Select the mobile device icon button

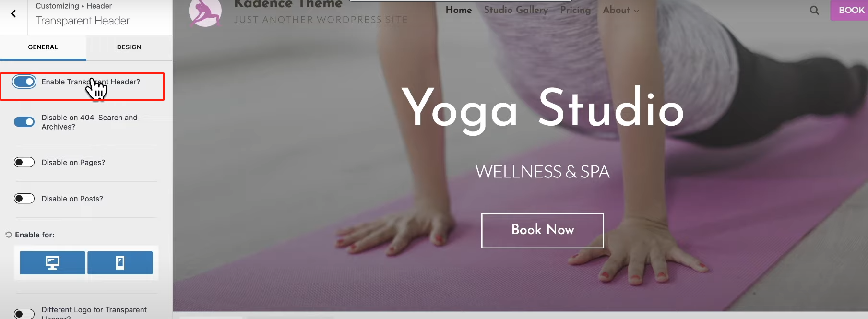[x=120, y=263]
